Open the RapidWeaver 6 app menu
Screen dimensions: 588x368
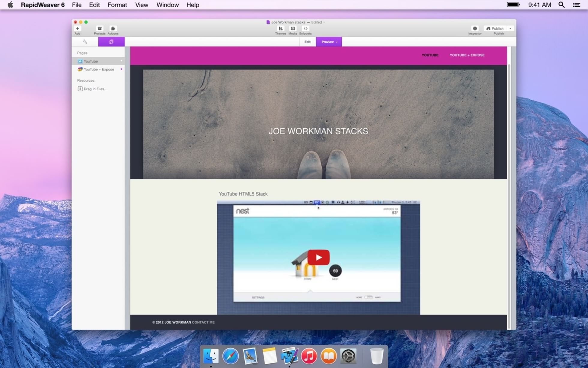[43, 5]
